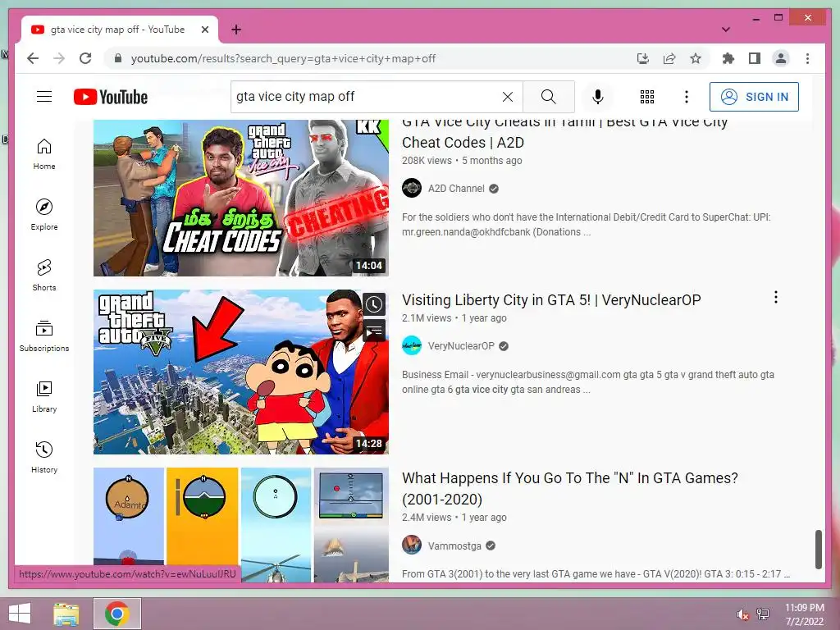Open the "N" in GTA Games thumbnail
Viewport: 840px width, 630px height.
coord(241,525)
